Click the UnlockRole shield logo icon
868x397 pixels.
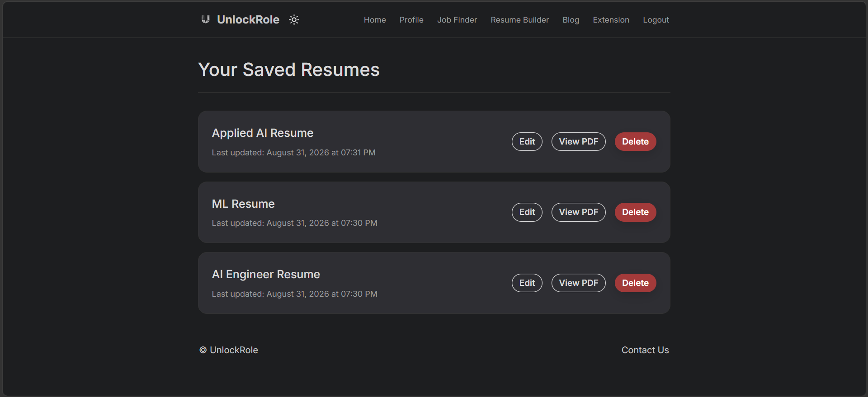[206, 19]
